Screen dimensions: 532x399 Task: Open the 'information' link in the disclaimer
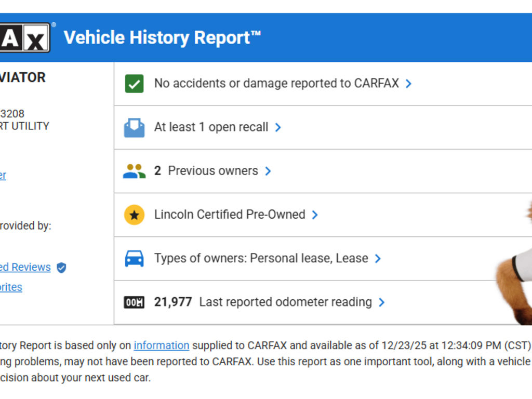click(x=161, y=345)
